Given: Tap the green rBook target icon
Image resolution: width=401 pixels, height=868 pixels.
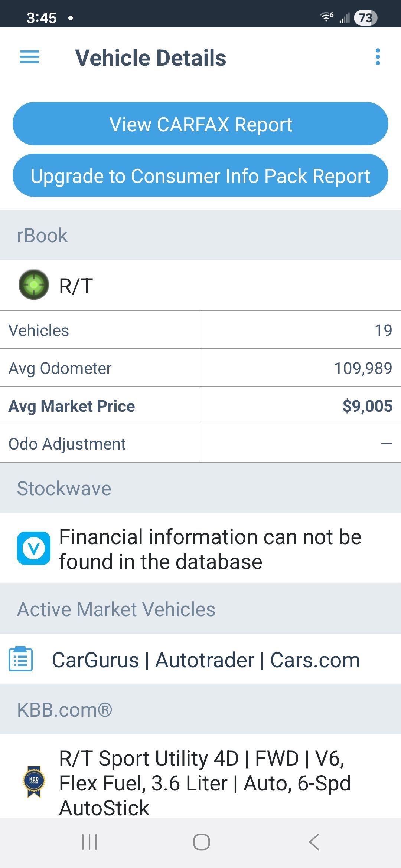Looking at the screenshot, I should tap(34, 285).
